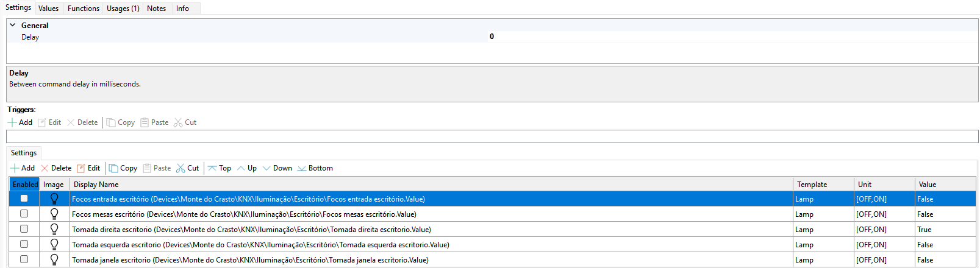Open the Usages (1) tab
Viewport: 980px width, 268px height.
[x=123, y=9]
